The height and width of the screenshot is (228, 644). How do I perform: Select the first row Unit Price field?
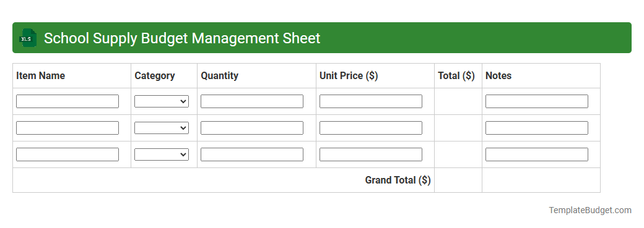click(370, 101)
